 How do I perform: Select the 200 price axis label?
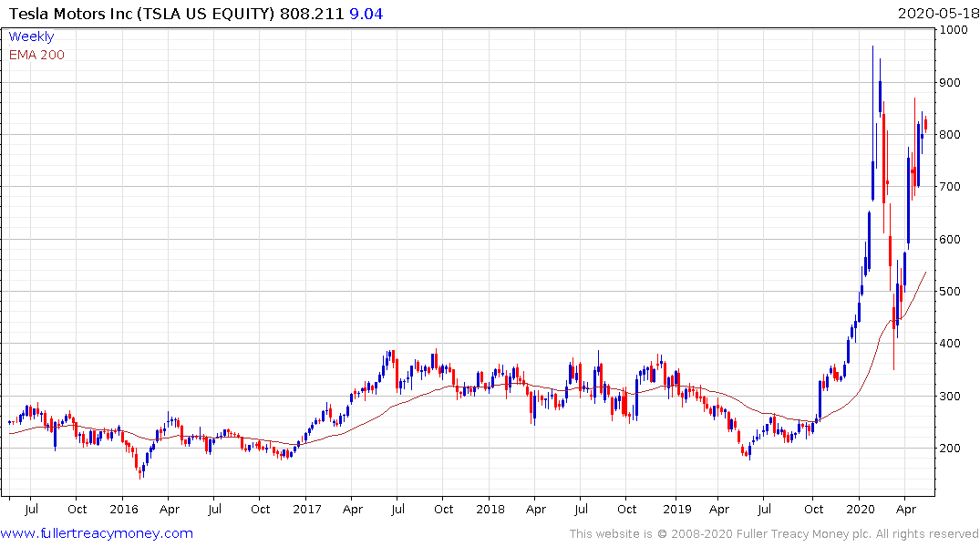(x=950, y=449)
